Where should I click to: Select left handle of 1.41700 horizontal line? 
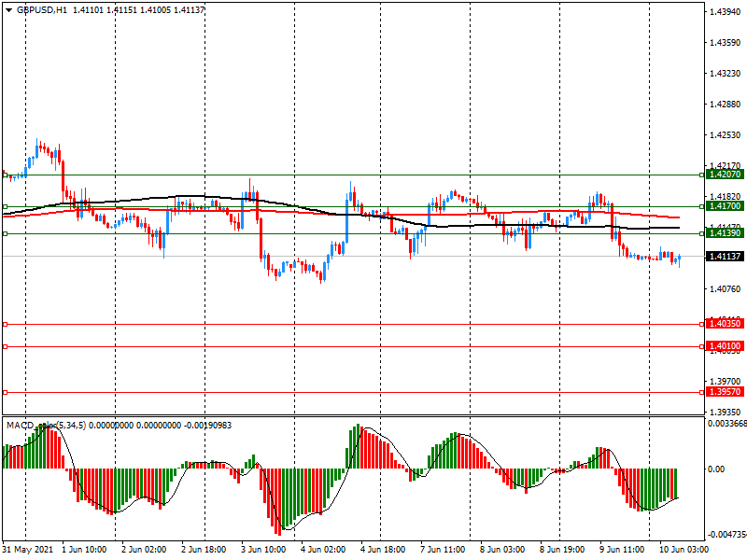coord(6,206)
